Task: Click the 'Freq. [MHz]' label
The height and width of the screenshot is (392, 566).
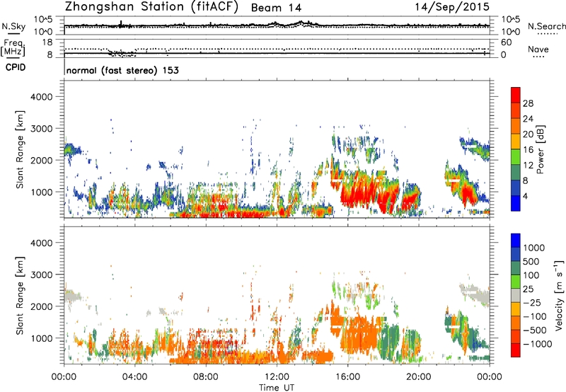Action: pos(13,48)
